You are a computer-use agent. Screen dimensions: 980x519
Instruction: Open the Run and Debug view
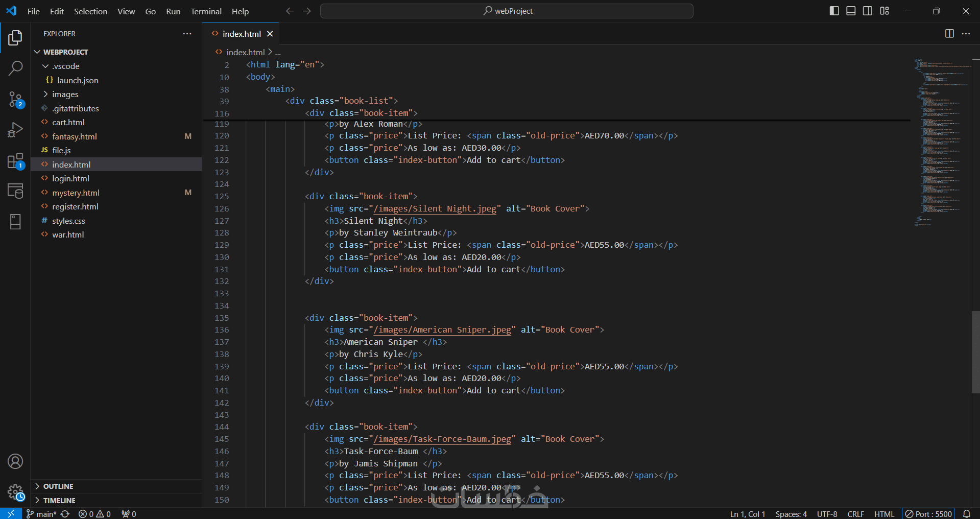15,130
